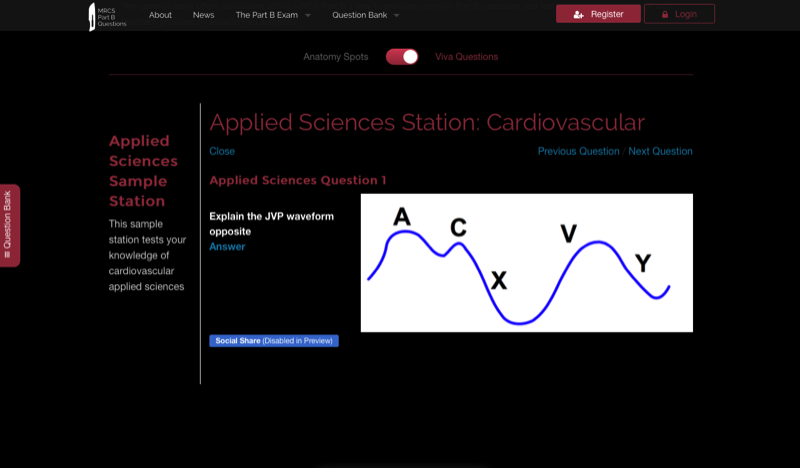Click the padlock icon in Login
The width and height of the screenshot is (800, 468).
(665, 15)
